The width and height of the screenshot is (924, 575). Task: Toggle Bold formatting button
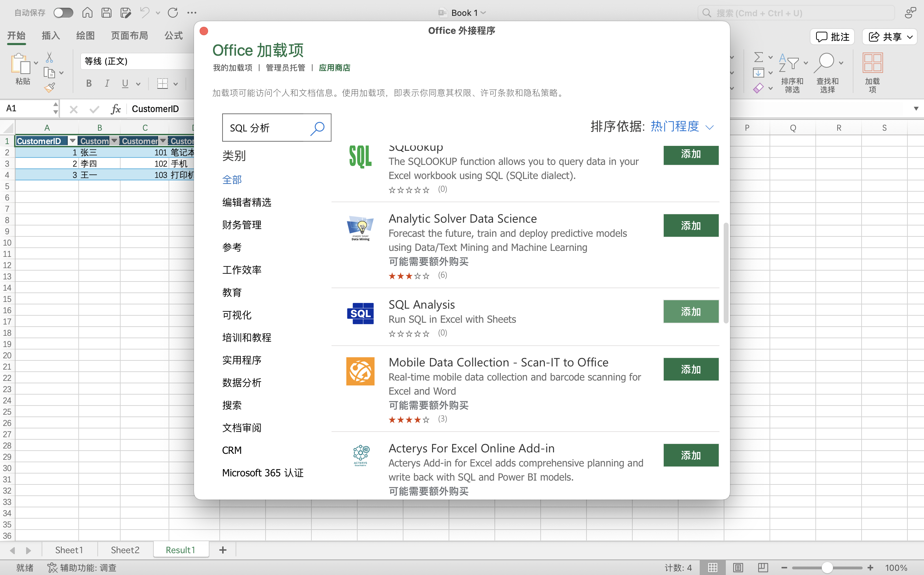click(89, 83)
